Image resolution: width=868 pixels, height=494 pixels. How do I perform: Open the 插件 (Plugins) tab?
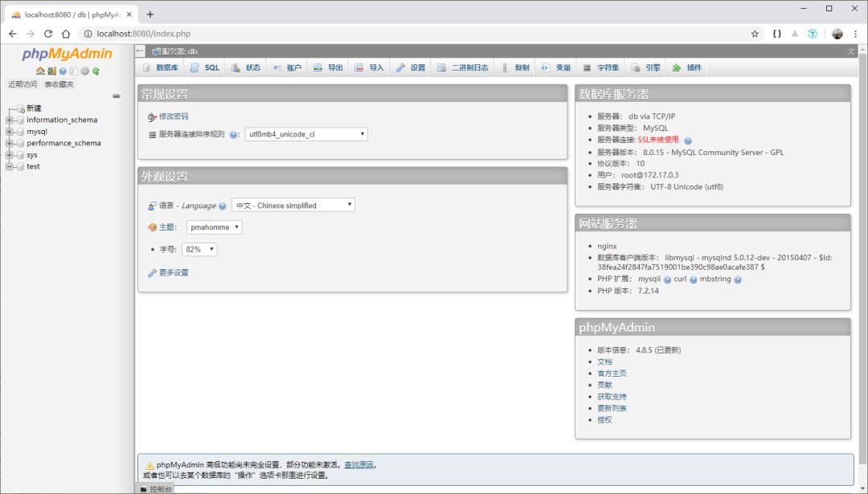(687, 67)
